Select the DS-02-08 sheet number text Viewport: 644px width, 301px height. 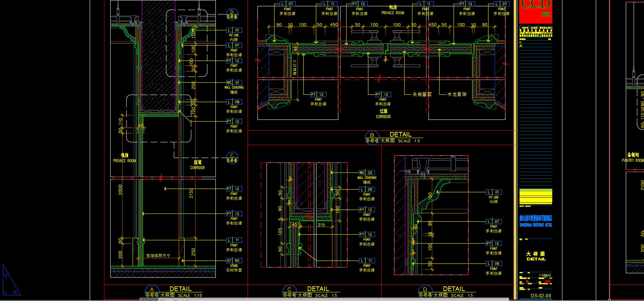541,296
